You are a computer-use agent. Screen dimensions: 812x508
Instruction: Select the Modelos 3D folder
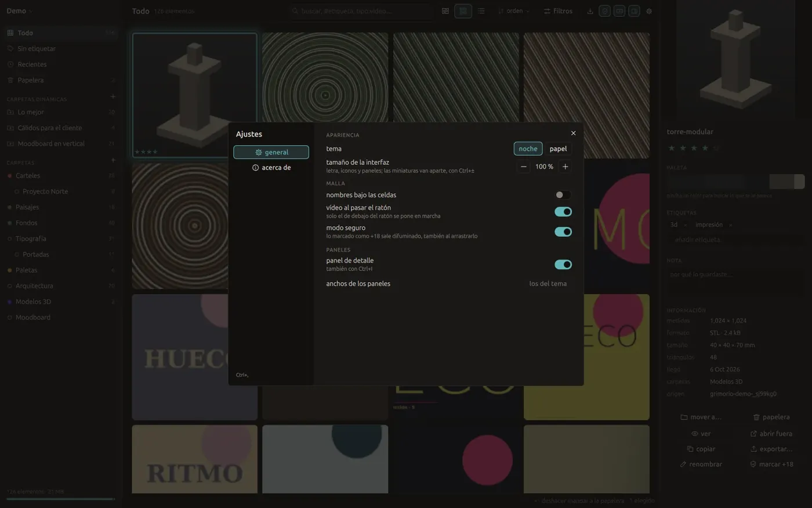pyautogui.click(x=60, y=302)
